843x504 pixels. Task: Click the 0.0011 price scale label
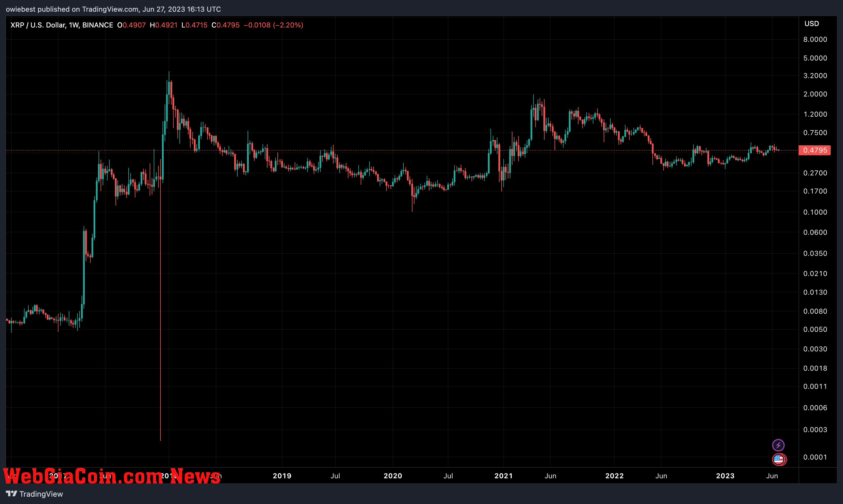pyautogui.click(x=815, y=386)
